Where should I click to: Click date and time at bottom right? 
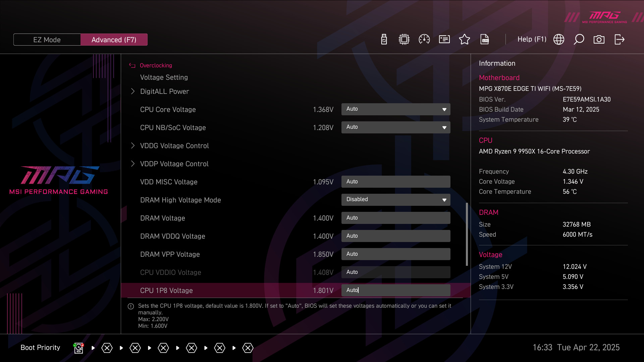[x=576, y=348]
